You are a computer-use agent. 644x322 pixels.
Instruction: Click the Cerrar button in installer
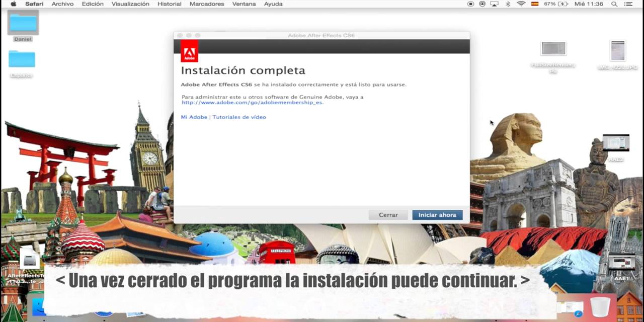[388, 215]
